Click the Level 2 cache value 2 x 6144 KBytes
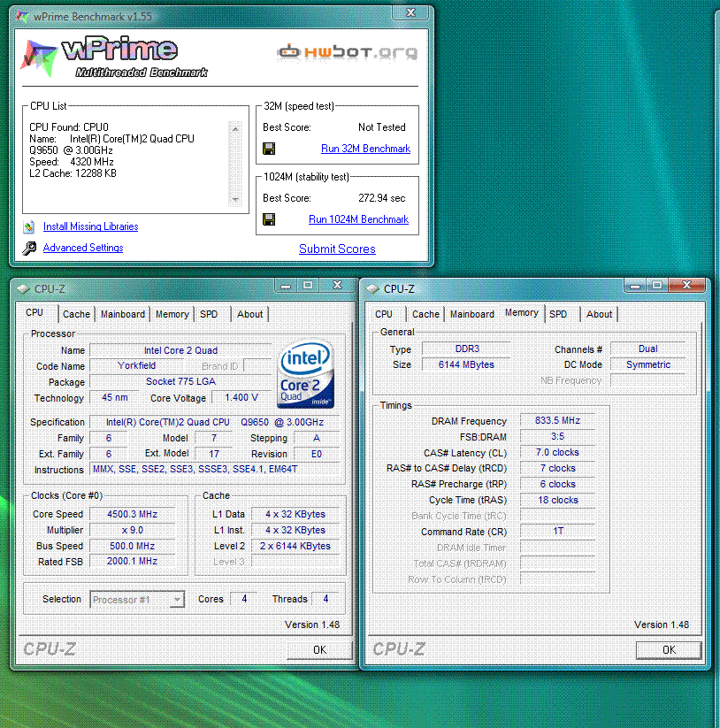720x728 pixels. [295, 546]
